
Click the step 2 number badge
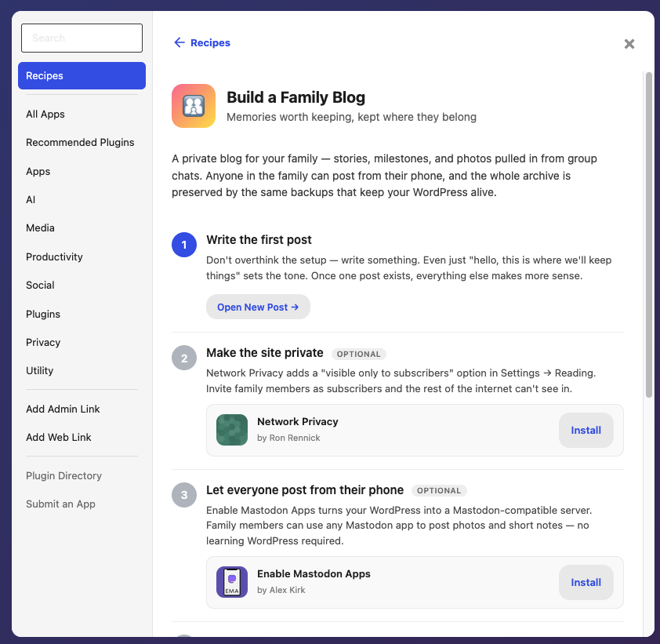[x=184, y=358]
